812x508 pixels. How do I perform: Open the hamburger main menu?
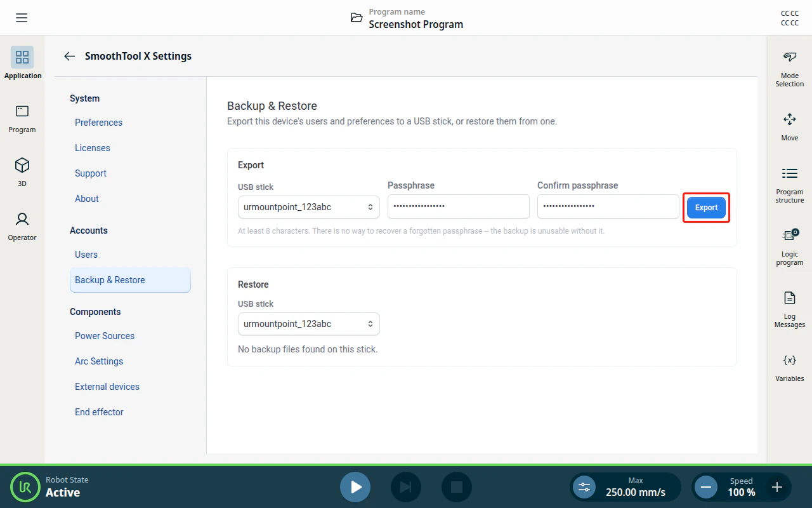coord(22,18)
